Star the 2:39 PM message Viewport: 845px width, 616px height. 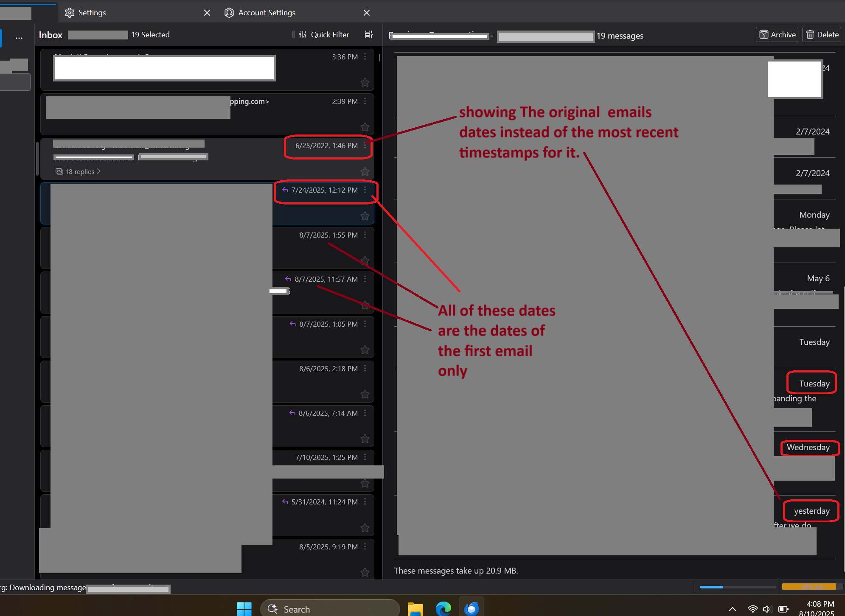tap(365, 127)
